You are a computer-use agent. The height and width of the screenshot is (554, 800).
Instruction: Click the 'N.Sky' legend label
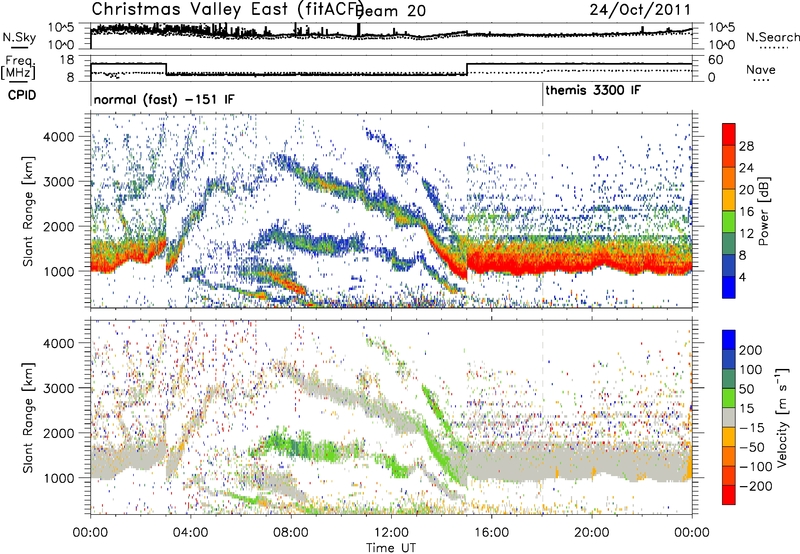(19, 37)
